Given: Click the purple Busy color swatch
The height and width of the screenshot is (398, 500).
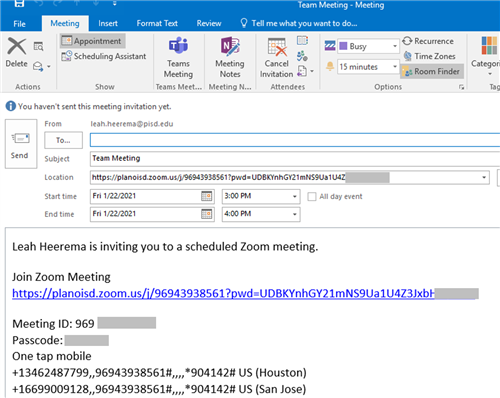Looking at the screenshot, I should [x=343, y=46].
